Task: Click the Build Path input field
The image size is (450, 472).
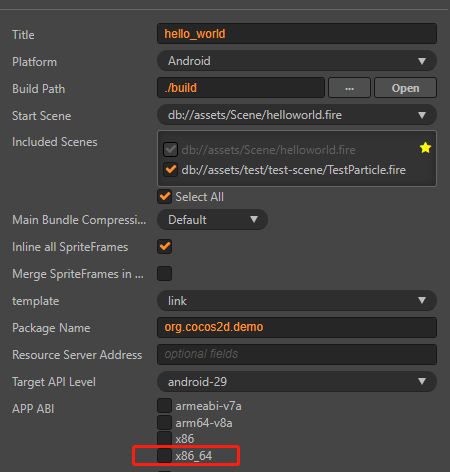Action: coord(241,88)
